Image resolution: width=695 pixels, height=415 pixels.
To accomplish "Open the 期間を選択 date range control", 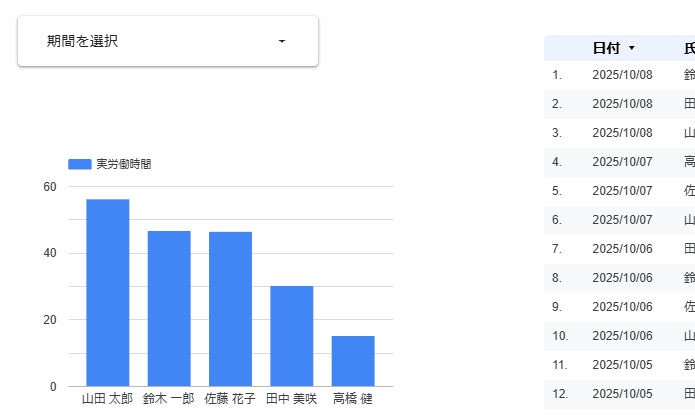I will [167, 41].
